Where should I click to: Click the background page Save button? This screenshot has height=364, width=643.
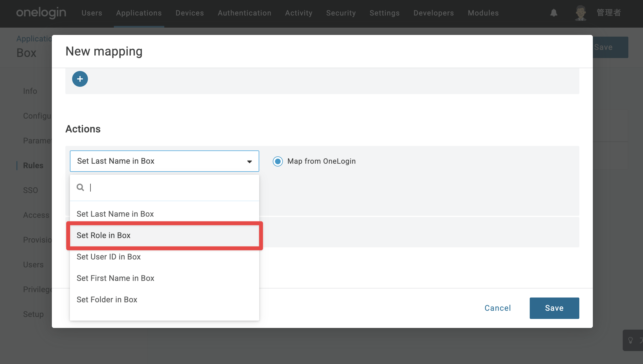click(x=610, y=47)
